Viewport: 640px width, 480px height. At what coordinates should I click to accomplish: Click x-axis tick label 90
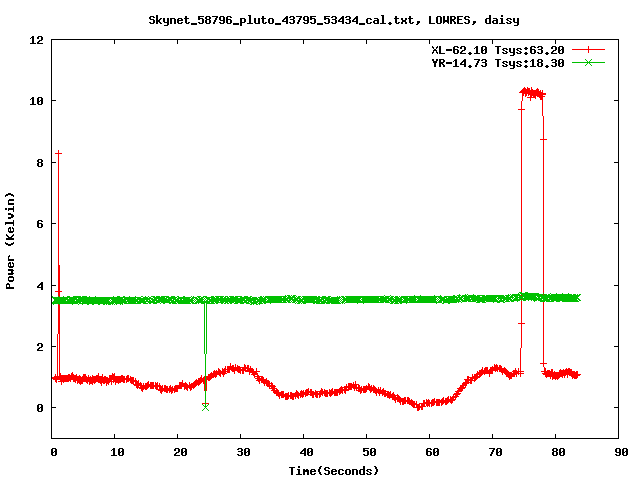tap(621, 452)
